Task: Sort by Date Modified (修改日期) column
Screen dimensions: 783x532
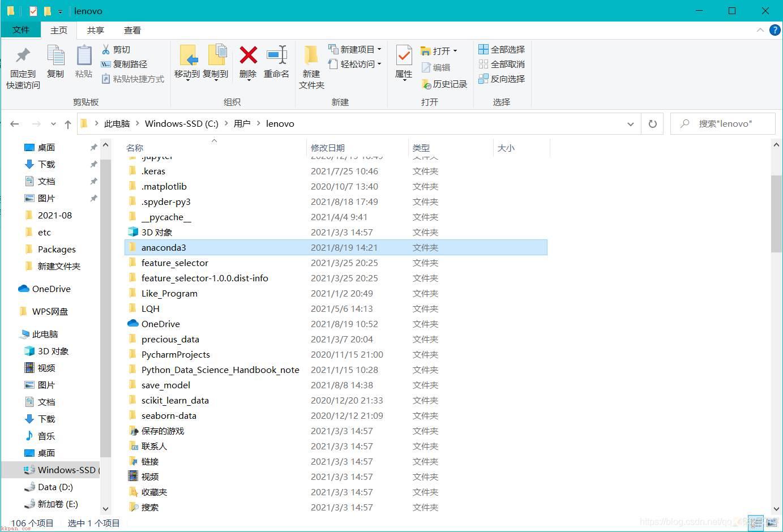Action: [328, 148]
